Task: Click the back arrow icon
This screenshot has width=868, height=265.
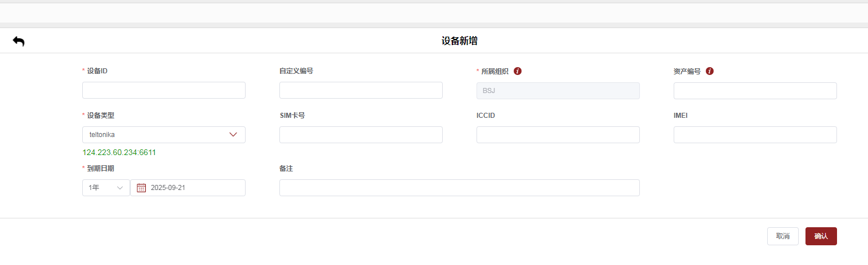Action: 19,41
